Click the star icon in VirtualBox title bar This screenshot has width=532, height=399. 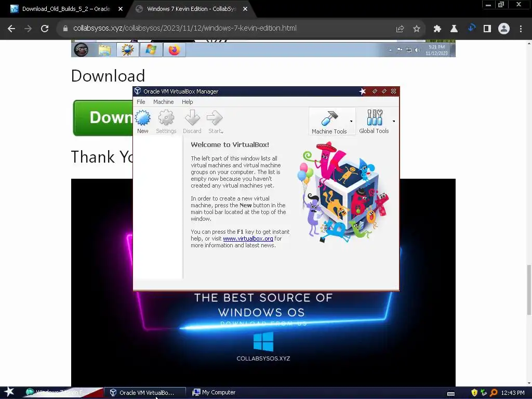click(363, 91)
